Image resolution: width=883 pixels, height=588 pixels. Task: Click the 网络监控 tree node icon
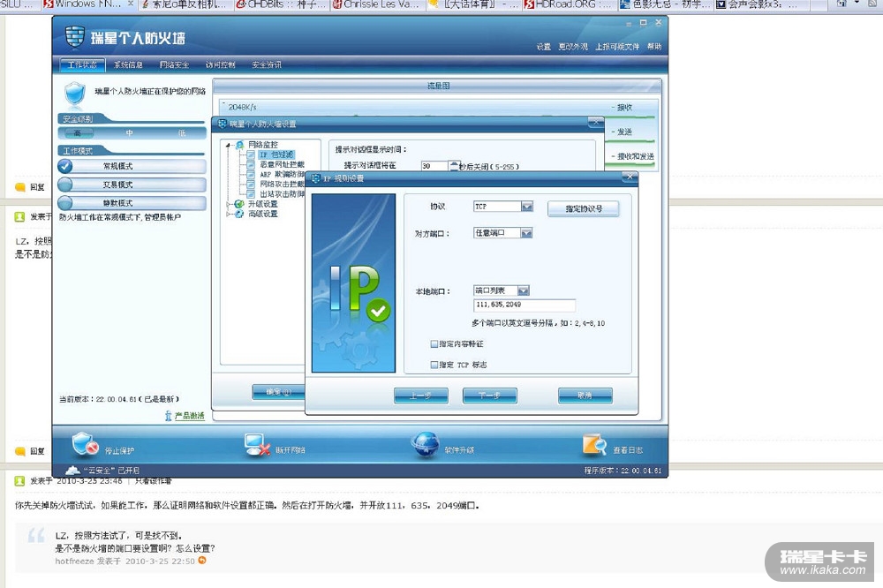point(240,145)
